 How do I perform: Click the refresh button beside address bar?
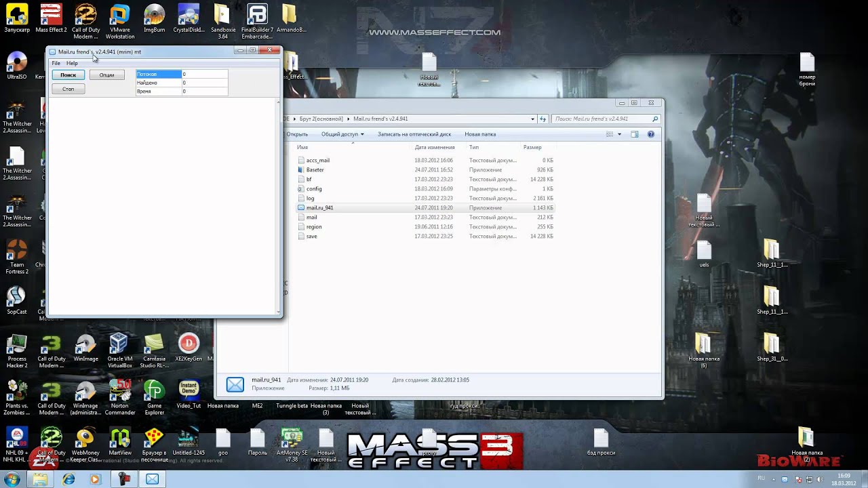[x=542, y=119]
